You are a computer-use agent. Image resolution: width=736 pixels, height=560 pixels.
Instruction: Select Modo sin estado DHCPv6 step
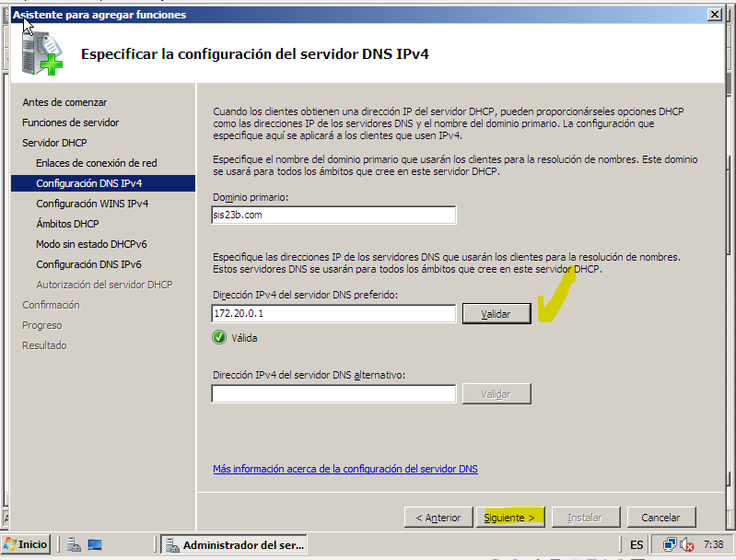[x=91, y=244]
